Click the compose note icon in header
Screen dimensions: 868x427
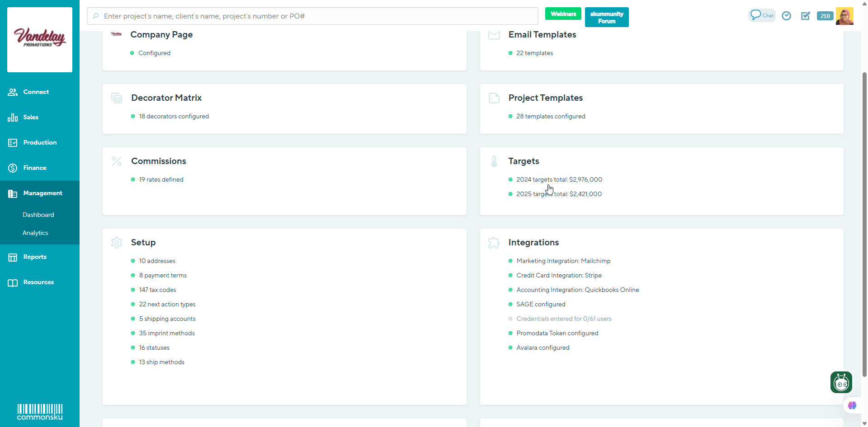point(805,16)
